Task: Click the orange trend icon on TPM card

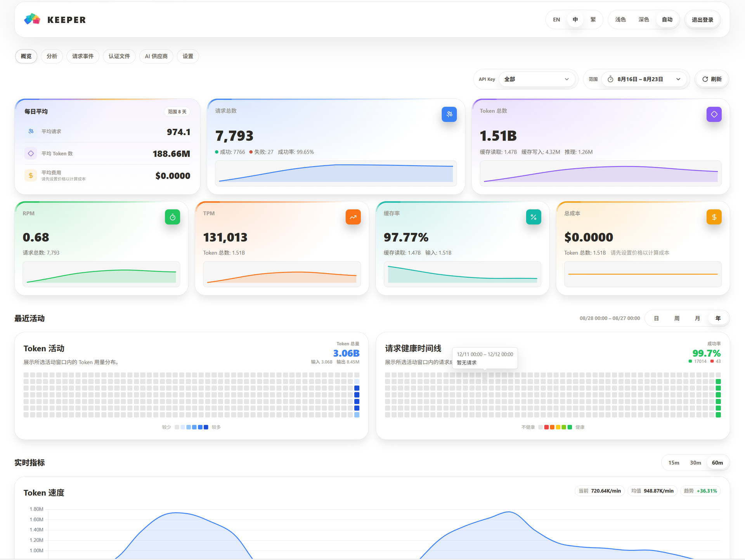Action: click(x=353, y=217)
